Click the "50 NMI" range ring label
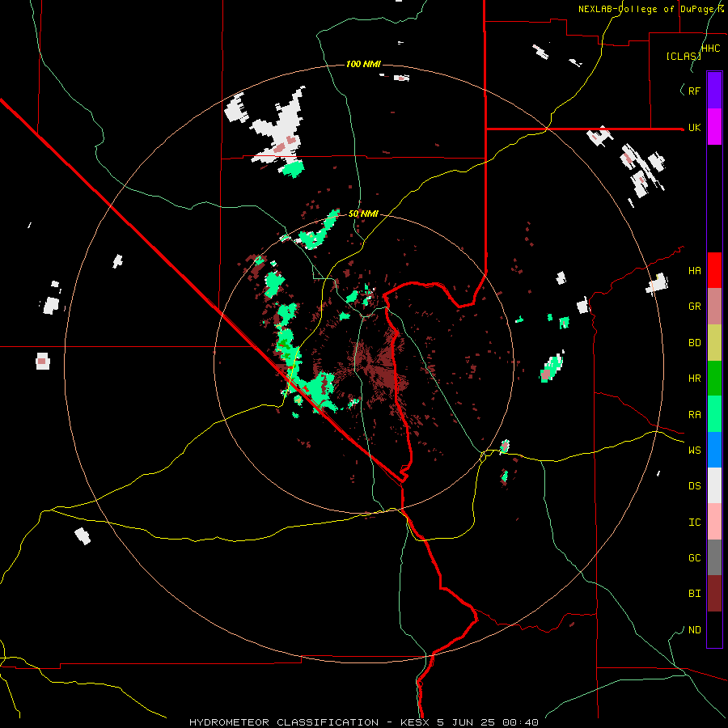728x728 pixels. pos(363,214)
